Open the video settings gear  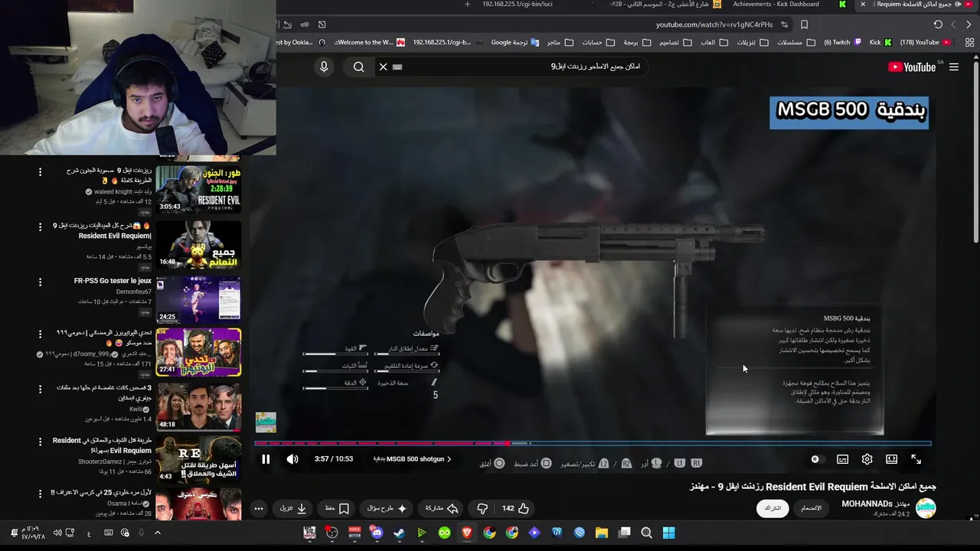tap(867, 459)
